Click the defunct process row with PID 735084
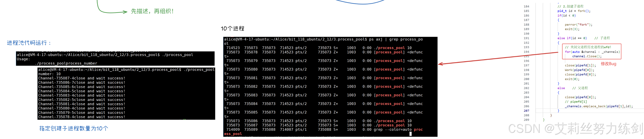This screenshot has width=644, height=139. click(325, 104)
